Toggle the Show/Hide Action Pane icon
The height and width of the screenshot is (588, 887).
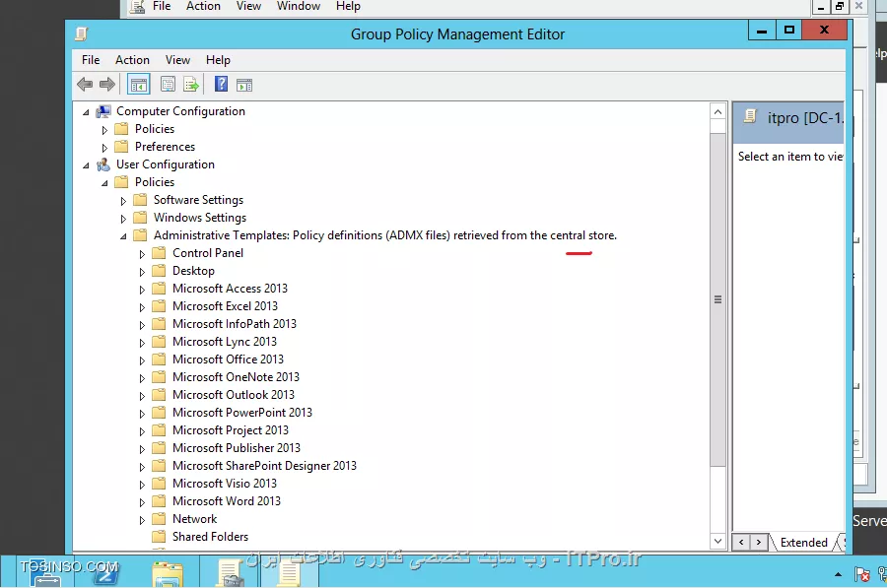[x=244, y=86]
